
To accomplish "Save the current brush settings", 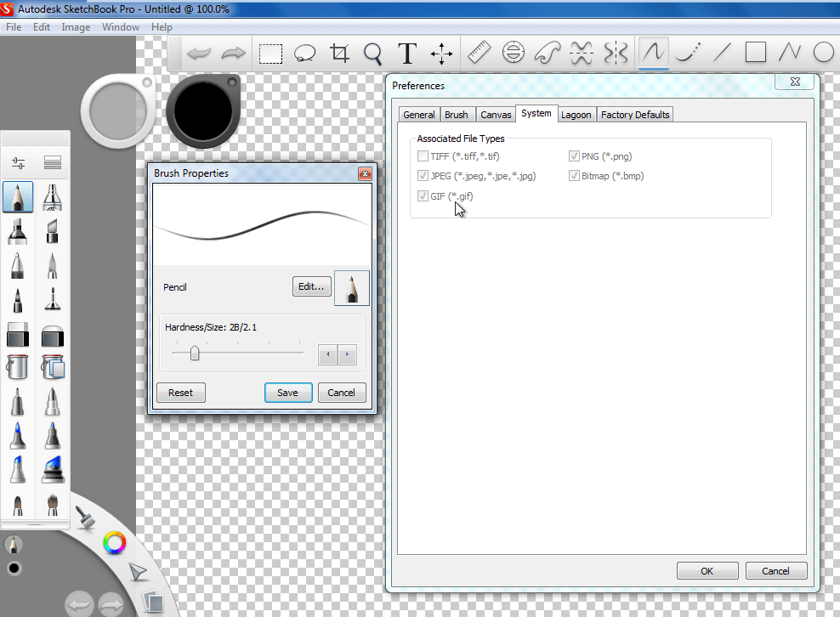I will [x=288, y=393].
